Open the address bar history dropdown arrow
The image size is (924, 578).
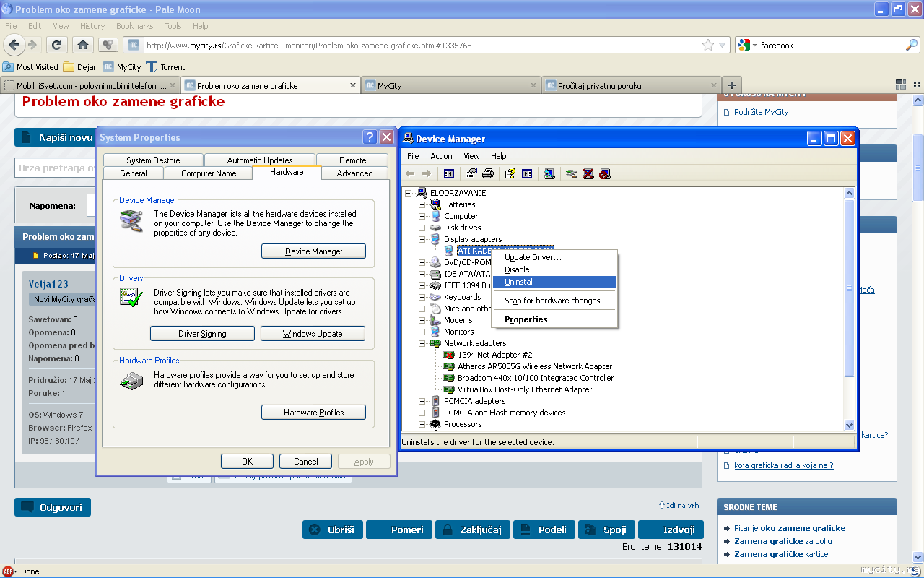pyautogui.click(x=723, y=45)
